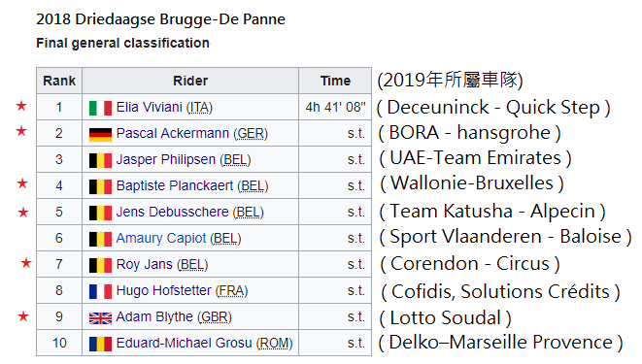This screenshot has width=642, height=364.
Task: Click the German flag beside Pascal Ackermann
Action: [x=100, y=134]
